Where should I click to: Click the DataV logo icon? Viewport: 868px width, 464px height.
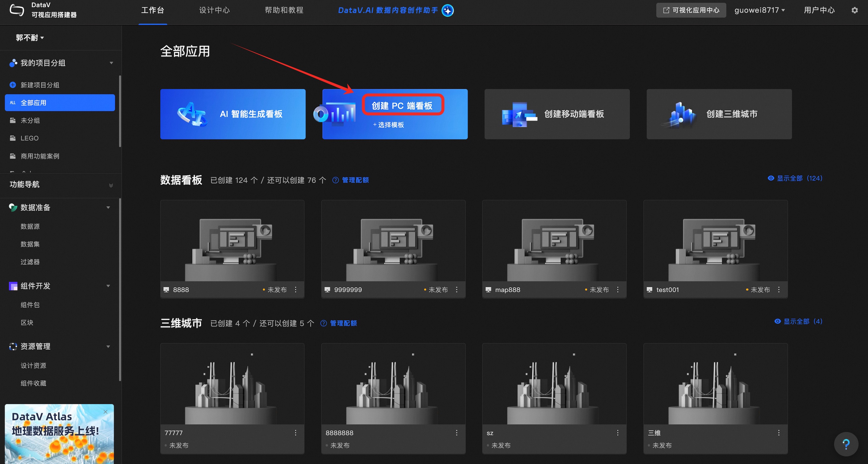click(x=17, y=10)
